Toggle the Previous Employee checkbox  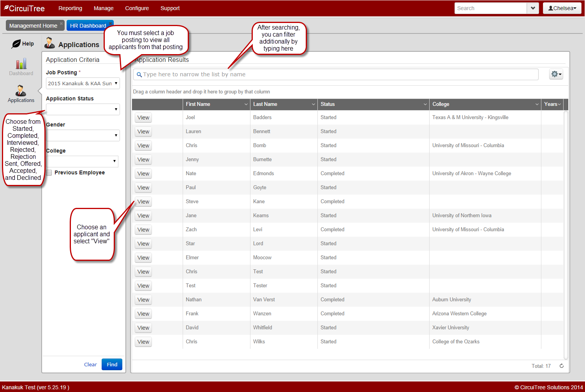(49, 173)
